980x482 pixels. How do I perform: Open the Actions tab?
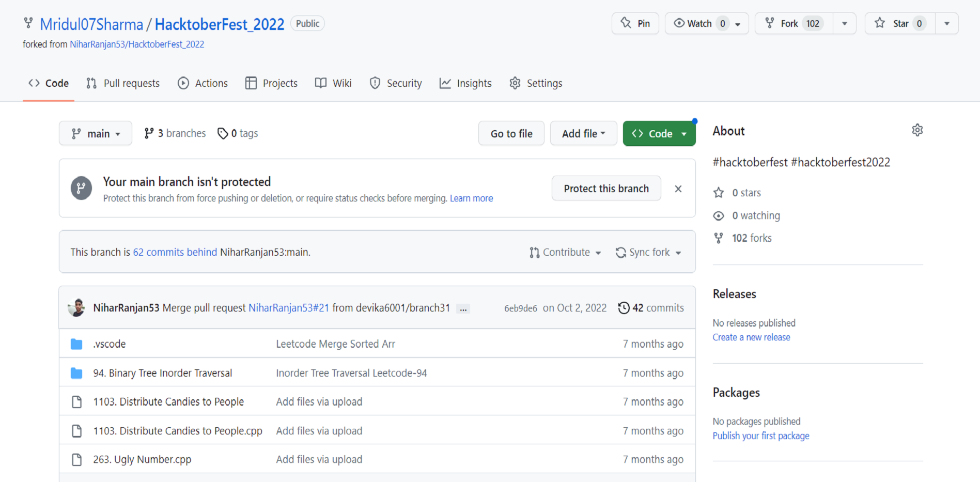pyautogui.click(x=203, y=83)
